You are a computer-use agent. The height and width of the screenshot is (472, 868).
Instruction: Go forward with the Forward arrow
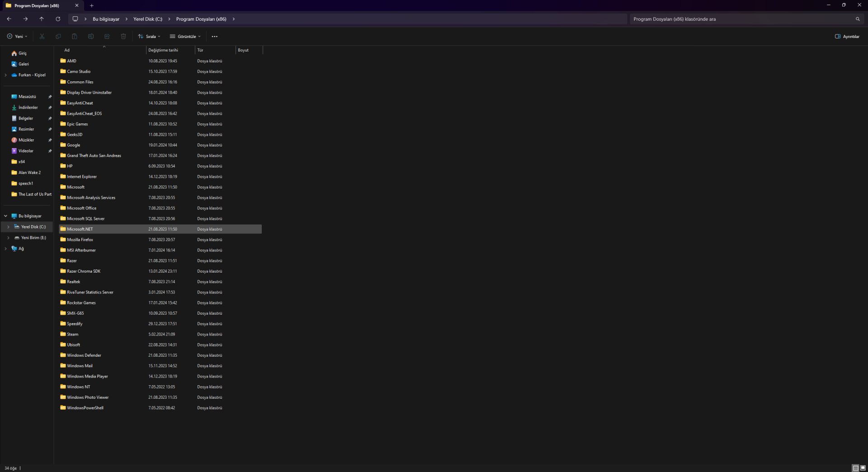(x=25, y=19)
